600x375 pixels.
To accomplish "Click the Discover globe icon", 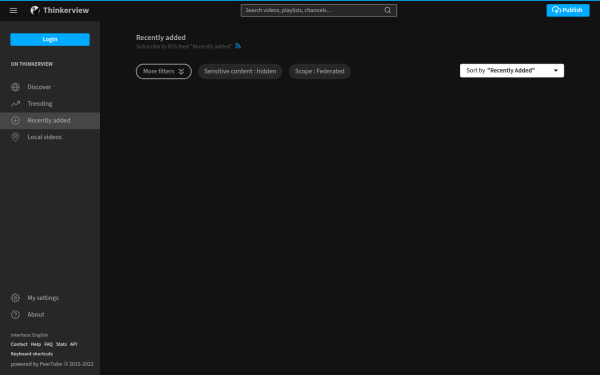I will 15,87.
